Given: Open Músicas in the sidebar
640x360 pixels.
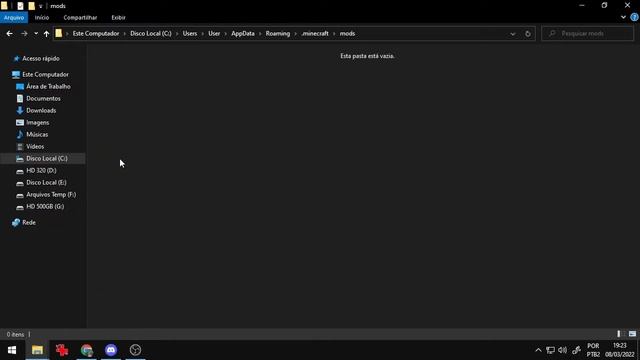Looking at the screenshot, I should click(37, 134).
